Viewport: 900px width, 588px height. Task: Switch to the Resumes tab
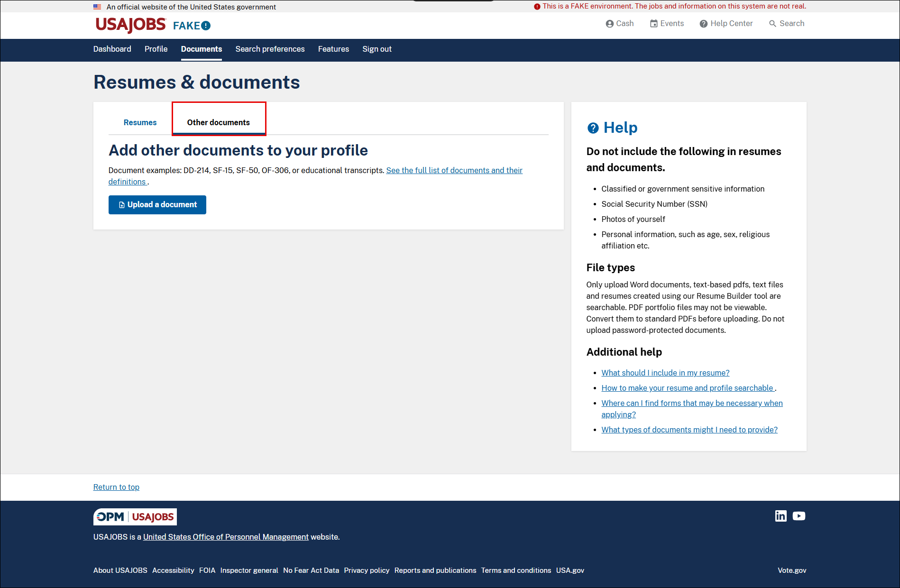click(x=140, y=122)
